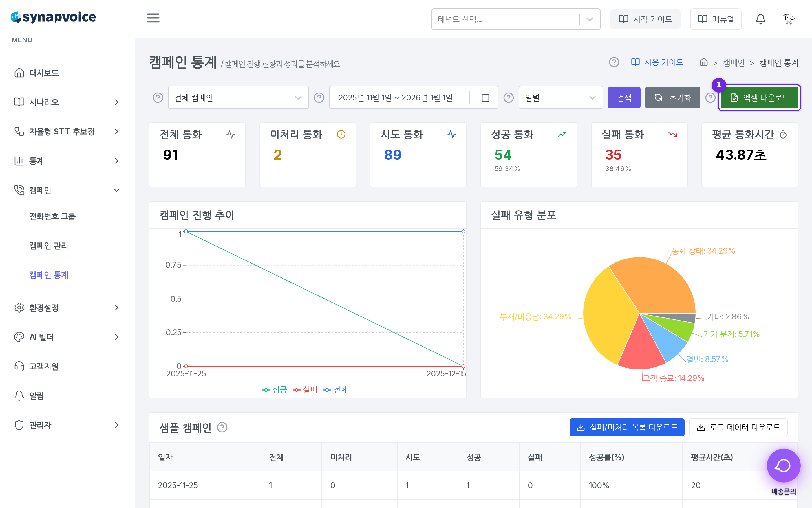
Task: Open the purple chat support bubble
Action: (784, 466)
